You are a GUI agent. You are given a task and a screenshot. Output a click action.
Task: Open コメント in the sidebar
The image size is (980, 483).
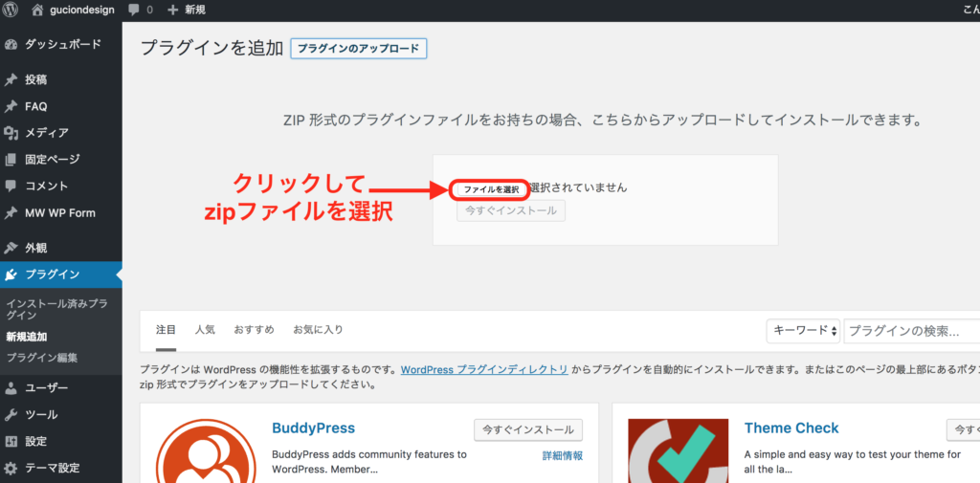(46, 186)
